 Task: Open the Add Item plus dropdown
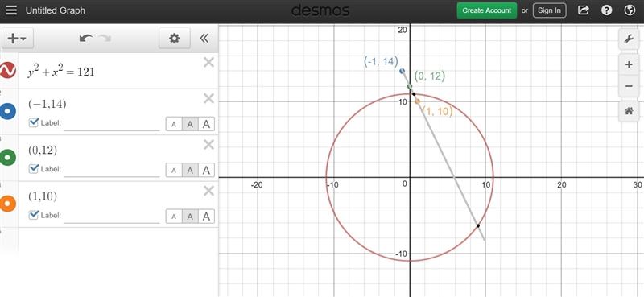17,39
